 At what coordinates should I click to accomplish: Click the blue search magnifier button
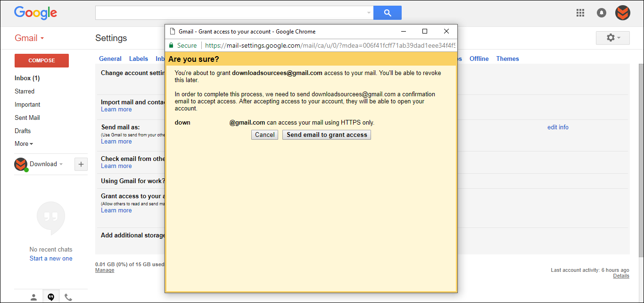point(388,13)
